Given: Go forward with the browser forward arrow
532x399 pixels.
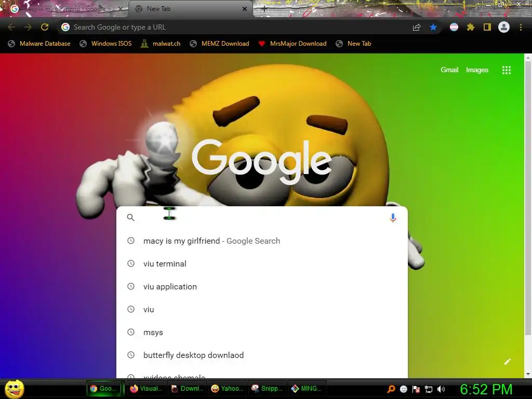Looking at the screenshot, I should click(28, 27).
